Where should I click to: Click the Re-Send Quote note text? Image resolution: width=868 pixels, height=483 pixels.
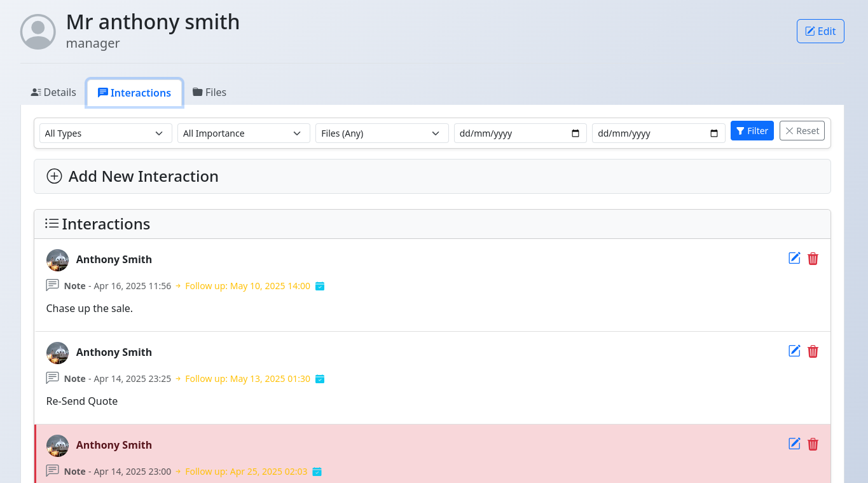click(82, 401)
